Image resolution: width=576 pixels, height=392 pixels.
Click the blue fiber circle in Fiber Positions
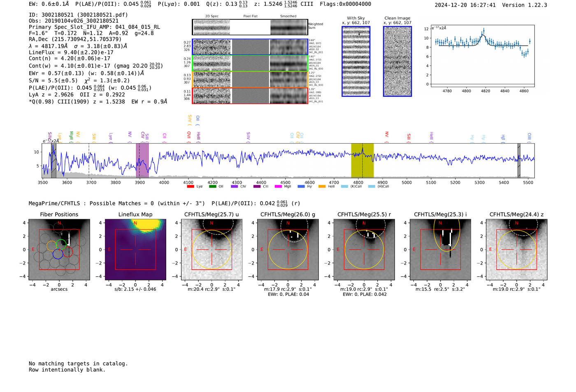click(58, 254)
